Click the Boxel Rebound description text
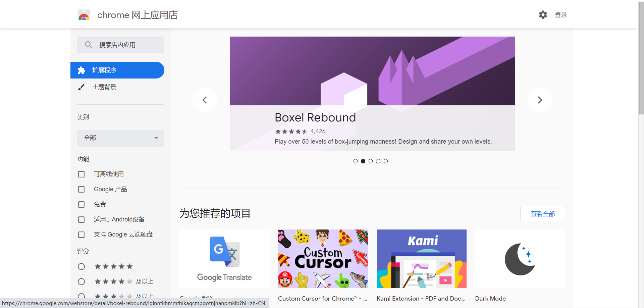 pos(383,142)
